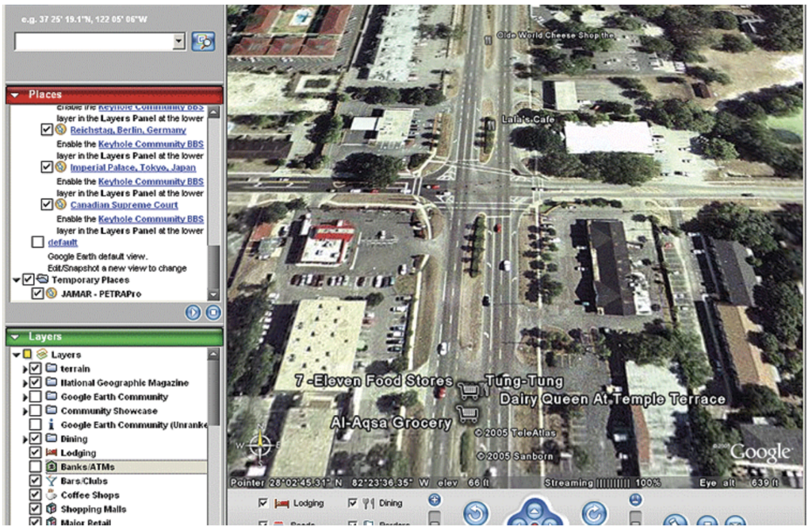
Task: Click the Coffee Shops cup icon
Action: pos(52,494)
